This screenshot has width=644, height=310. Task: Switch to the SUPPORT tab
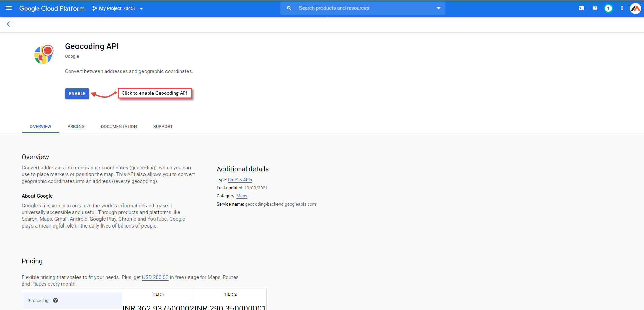tap(163, 127)
